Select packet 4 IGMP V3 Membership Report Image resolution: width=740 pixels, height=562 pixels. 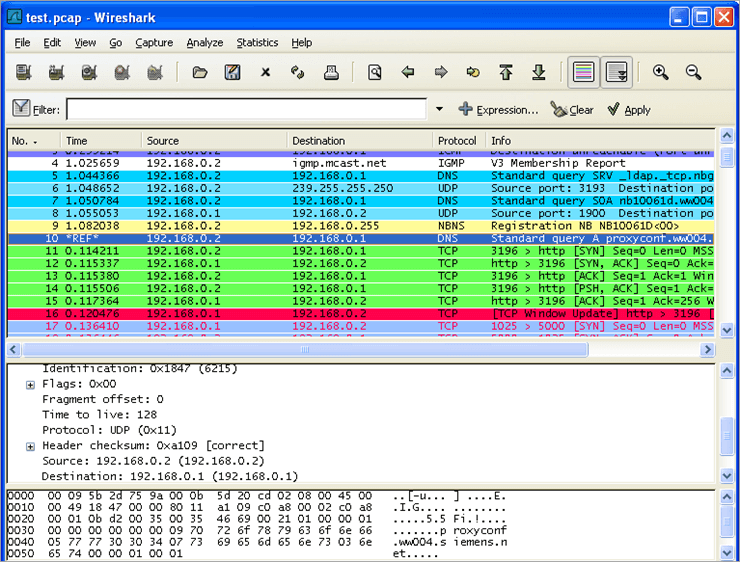click(x=361, y=163)
